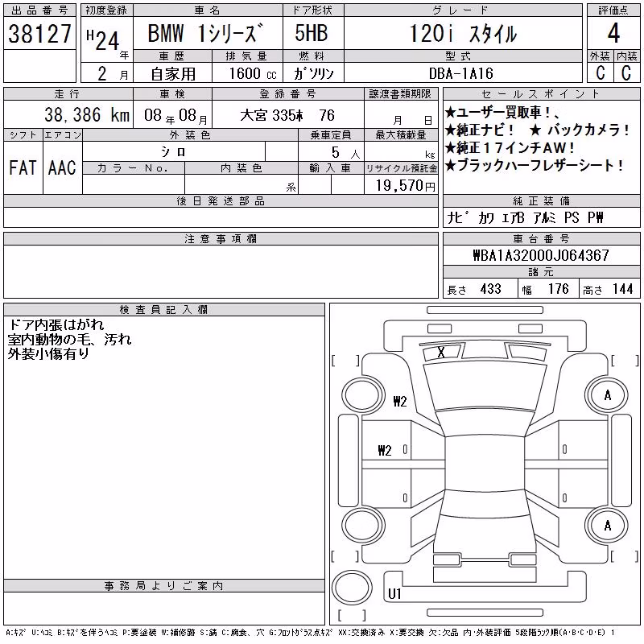Screen dimensions: 644x644
Task: Select the height value 高さ 144
Action: point(608,289)
